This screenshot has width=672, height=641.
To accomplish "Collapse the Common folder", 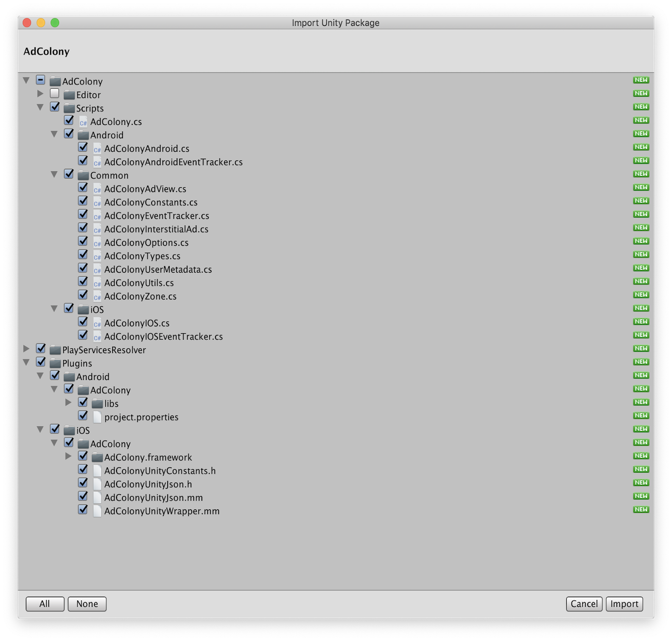I will coord(55,174).
